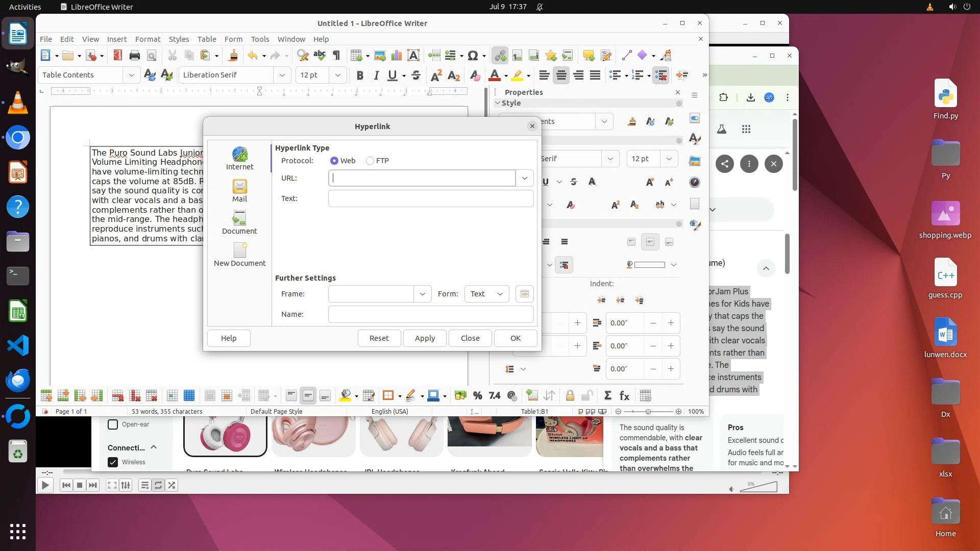Open LibreOffice Calc from the dock
The width and height of the screenshot is (980, 551).
tap(18, 311)
